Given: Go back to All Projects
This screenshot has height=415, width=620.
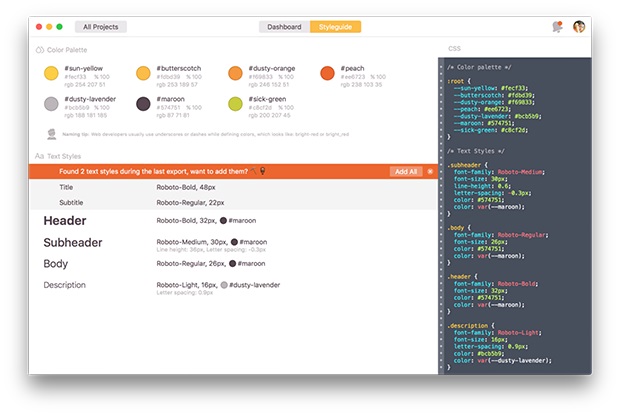Looking at the screenshot, I should point(100,27).
